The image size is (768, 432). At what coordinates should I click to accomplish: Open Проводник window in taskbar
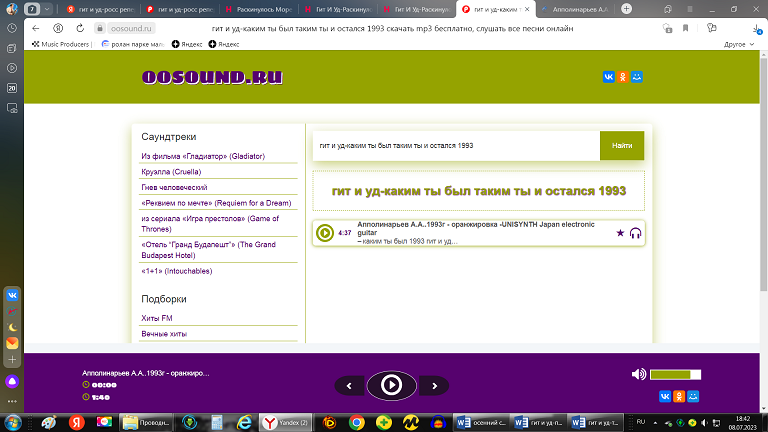point(146,422)
